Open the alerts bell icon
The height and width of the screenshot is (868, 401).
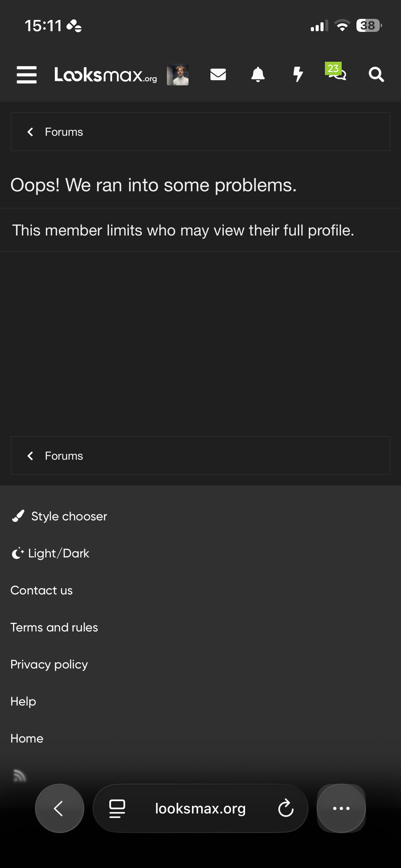point(258,74)
